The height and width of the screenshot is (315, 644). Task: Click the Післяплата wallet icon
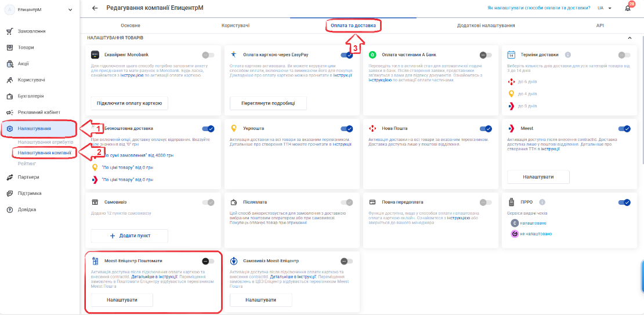pos(234,202)
